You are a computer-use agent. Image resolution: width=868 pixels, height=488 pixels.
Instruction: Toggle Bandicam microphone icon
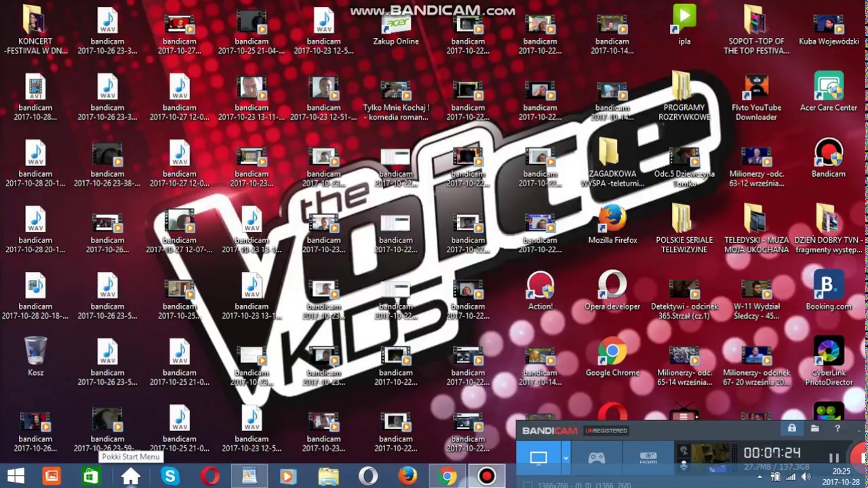click(684, 466)
